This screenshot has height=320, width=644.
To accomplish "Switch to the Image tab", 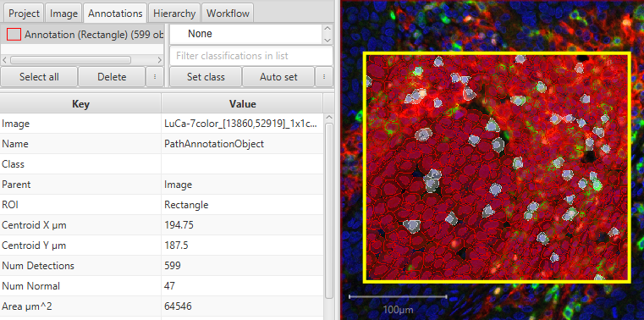I will click(x=63, y=14).
